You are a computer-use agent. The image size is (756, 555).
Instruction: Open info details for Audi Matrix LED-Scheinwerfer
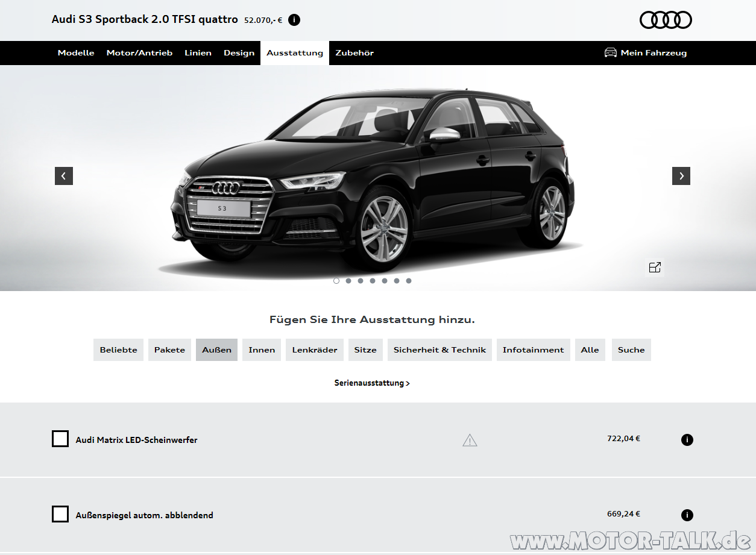click(687, 439)
